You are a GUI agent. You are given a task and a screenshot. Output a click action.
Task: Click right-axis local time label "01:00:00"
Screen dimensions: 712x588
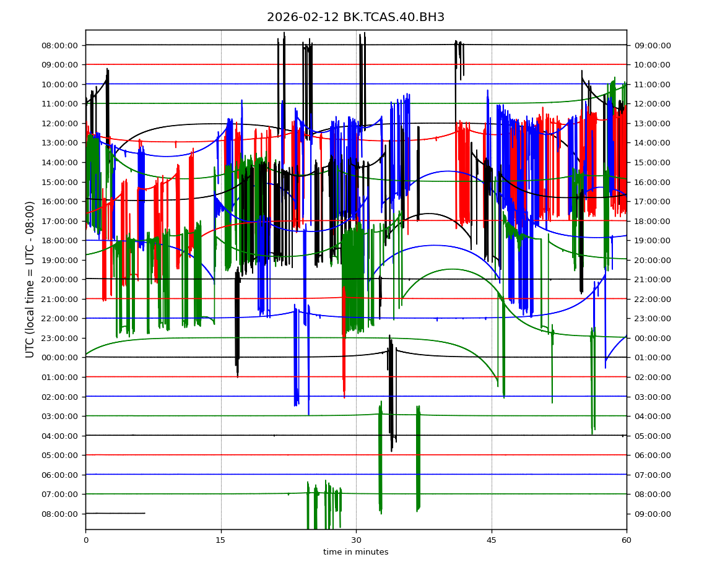(651, 358)
